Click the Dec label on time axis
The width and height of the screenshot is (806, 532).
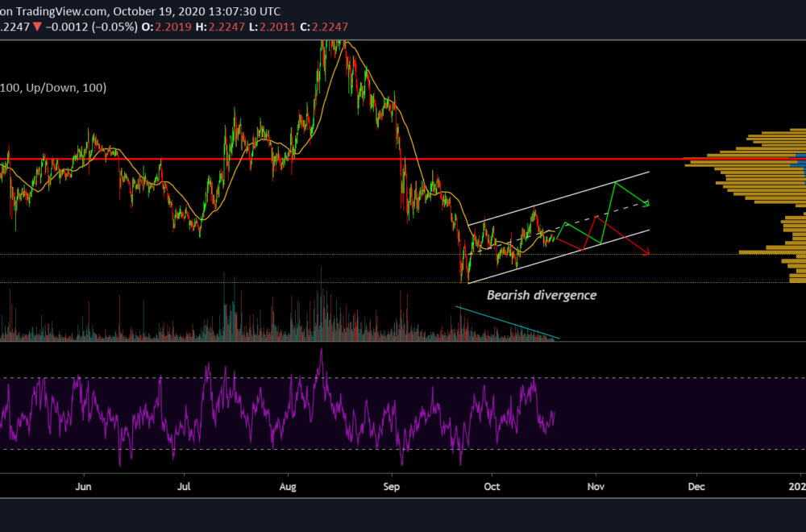point(696,486)
